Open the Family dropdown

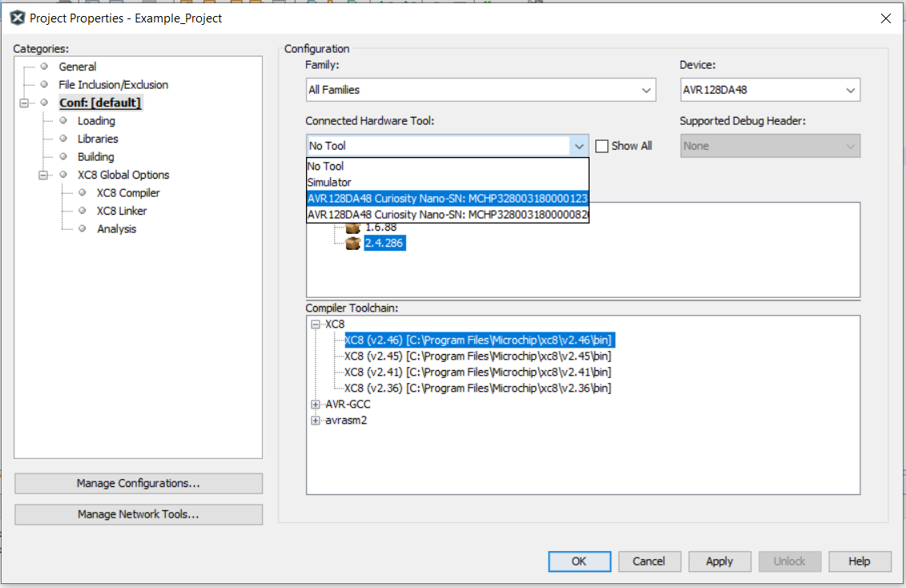481,90
